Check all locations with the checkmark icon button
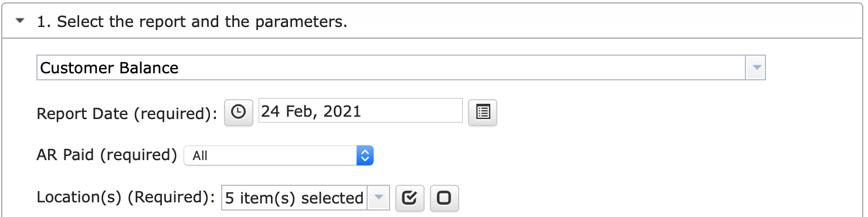This screenshot has height=217, width=868. click(410, 199)
